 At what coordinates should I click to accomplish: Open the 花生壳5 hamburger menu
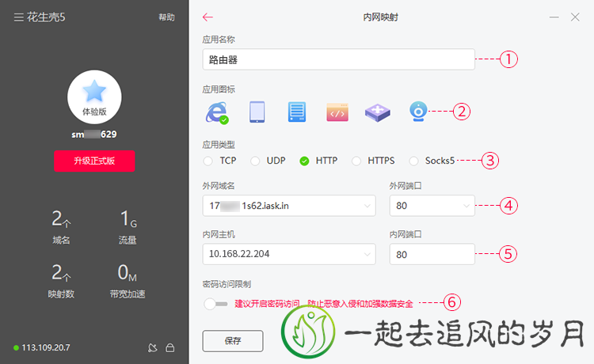tap(18, 17)
